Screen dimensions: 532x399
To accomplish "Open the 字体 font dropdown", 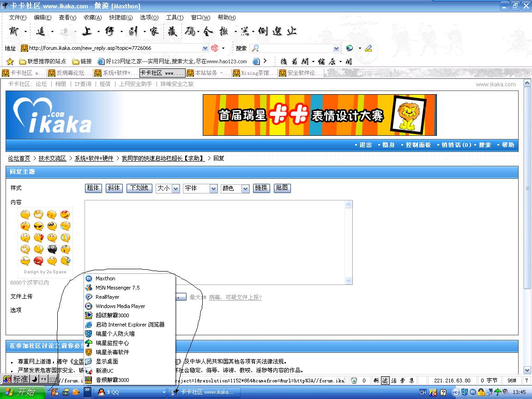I will point(200,188).
